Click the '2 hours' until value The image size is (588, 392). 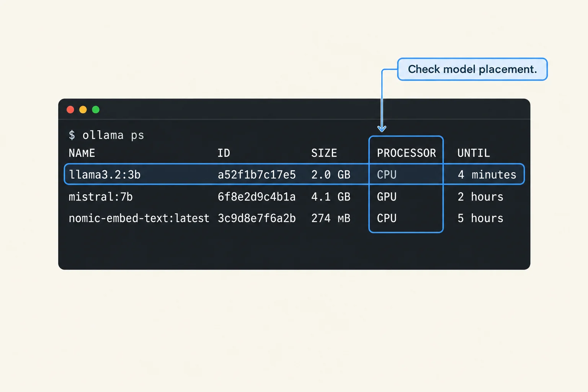tap(480, 197)
